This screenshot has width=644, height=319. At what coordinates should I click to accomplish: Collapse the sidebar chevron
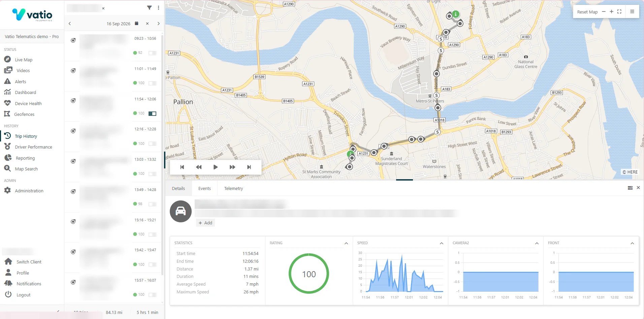tap(58, 311)
